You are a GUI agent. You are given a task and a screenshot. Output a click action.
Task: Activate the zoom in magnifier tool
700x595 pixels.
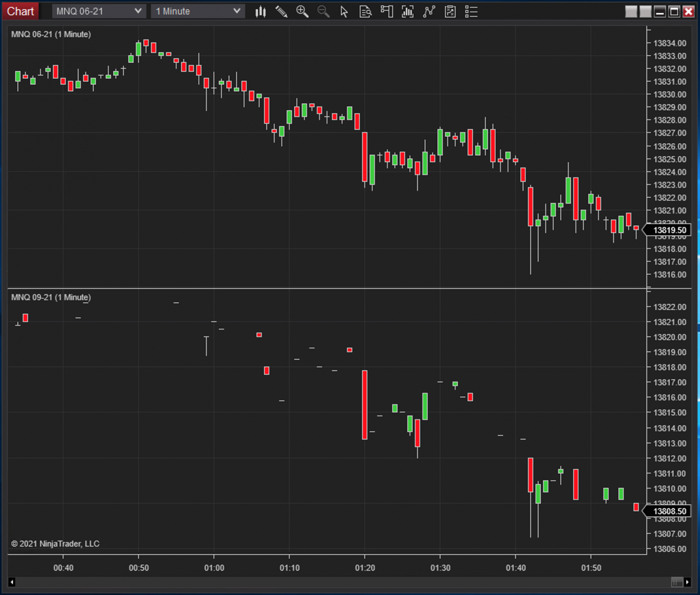point(302,11)
